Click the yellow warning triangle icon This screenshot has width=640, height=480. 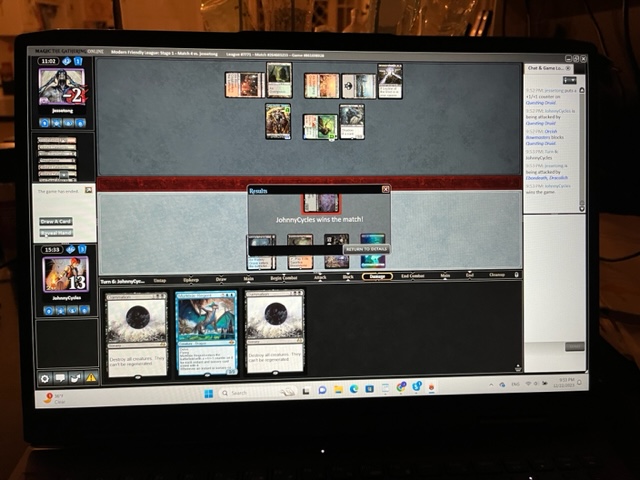91,378
